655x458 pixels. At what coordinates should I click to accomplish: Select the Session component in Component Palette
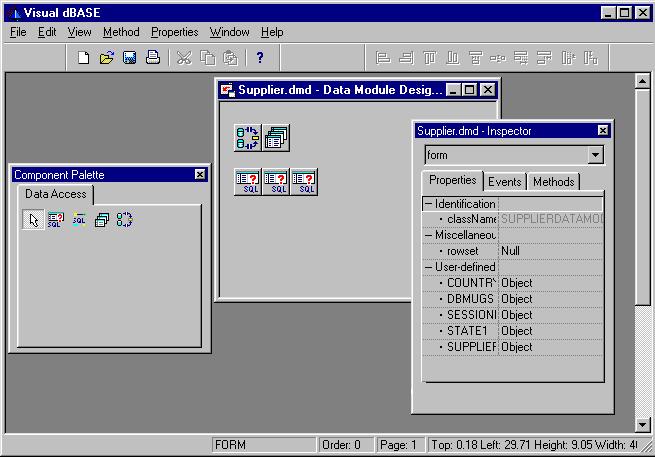(x=102, y=220)
